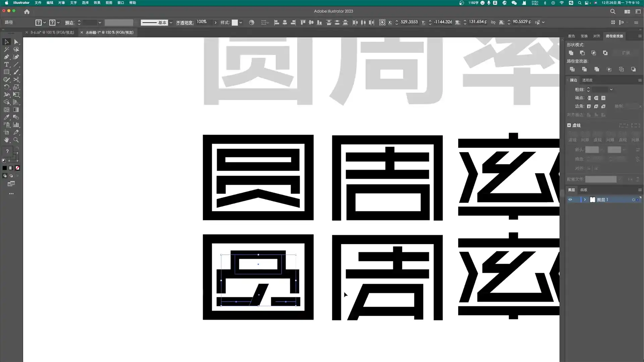The image size is (644, 362).
Task: Toggle visibility of 图层 1
Action: (570, 199)
